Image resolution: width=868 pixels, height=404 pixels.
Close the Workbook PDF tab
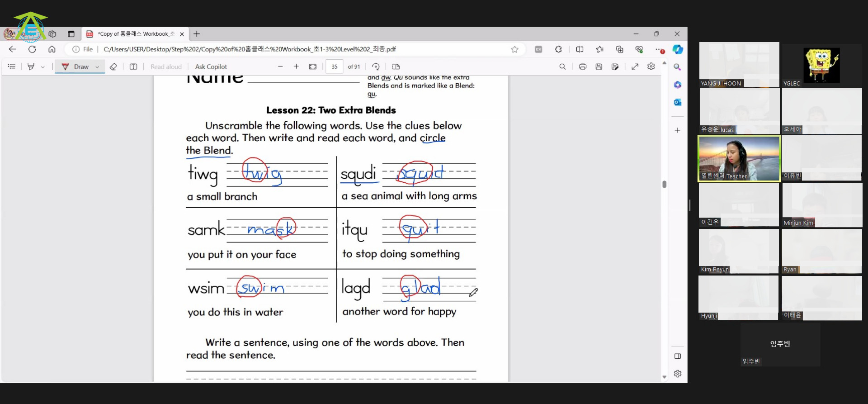tap(182, 34)
